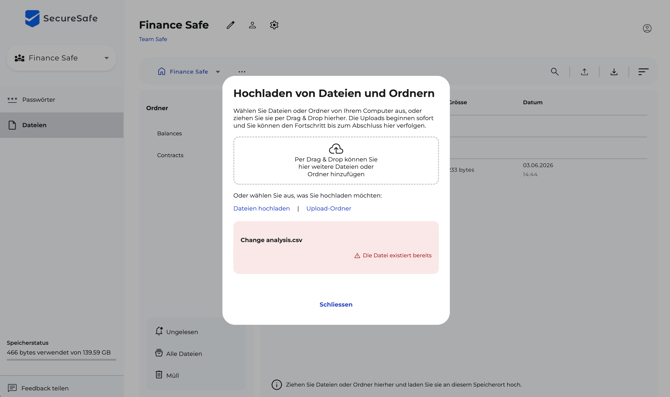Click the Dateien hochladen link
670x397 pixels.
pos(262,209)
